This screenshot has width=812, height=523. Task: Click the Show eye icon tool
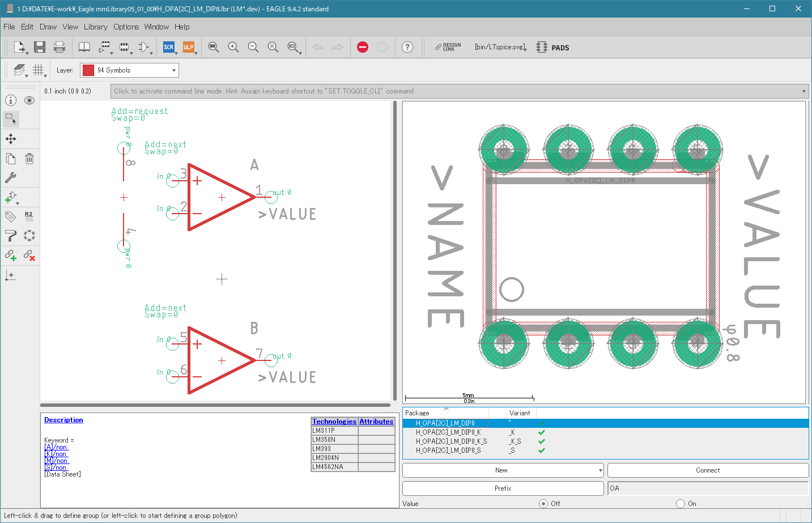tap(29, 100)
